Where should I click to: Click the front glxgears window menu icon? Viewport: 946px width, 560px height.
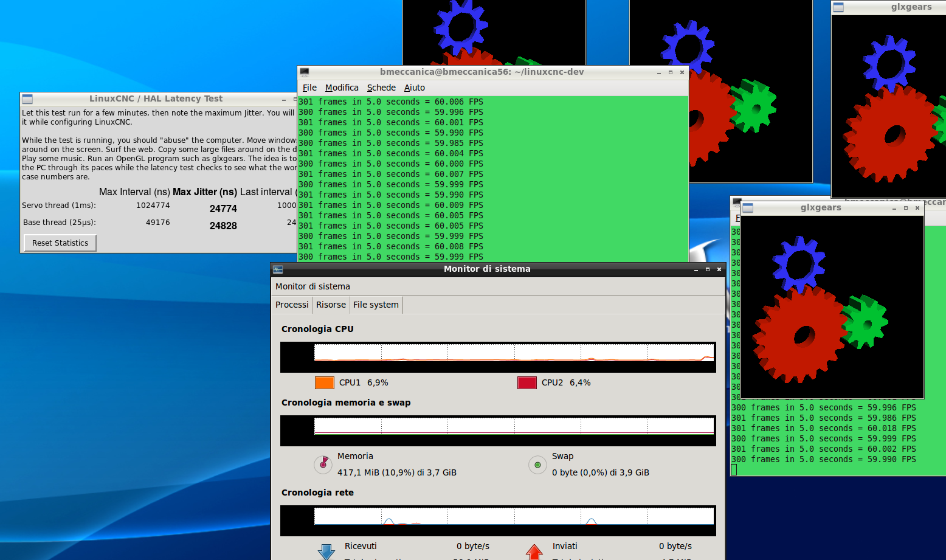pyautogui.click(x=748, y=208)
